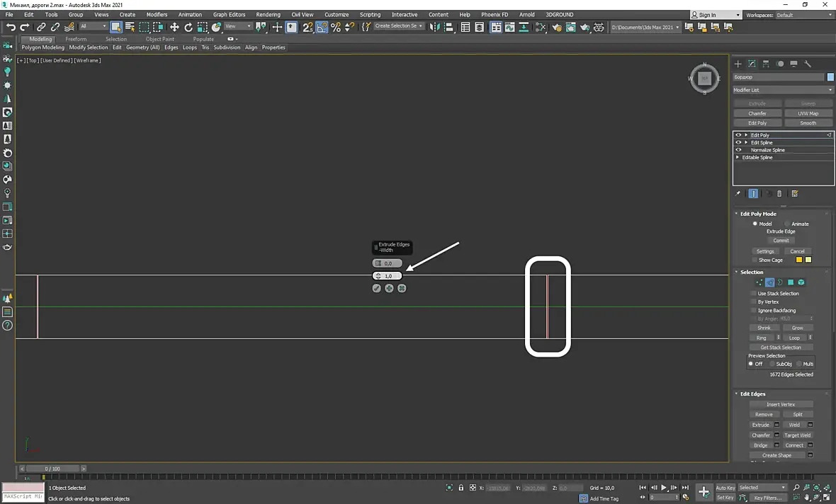Choose Polygon sub-object selection level

coord(791,282)
